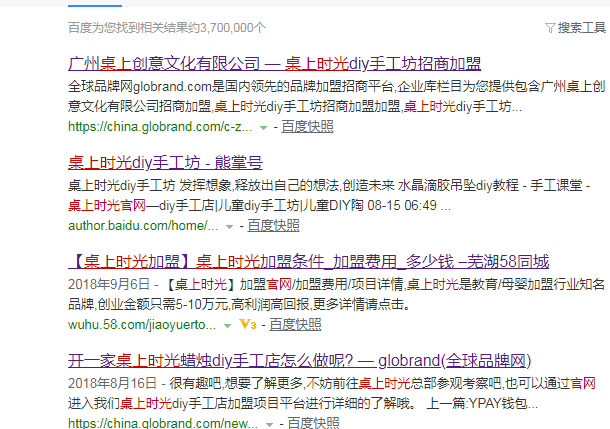Click the china.globrand.com/c-z... URL

(x=160, y=127)
